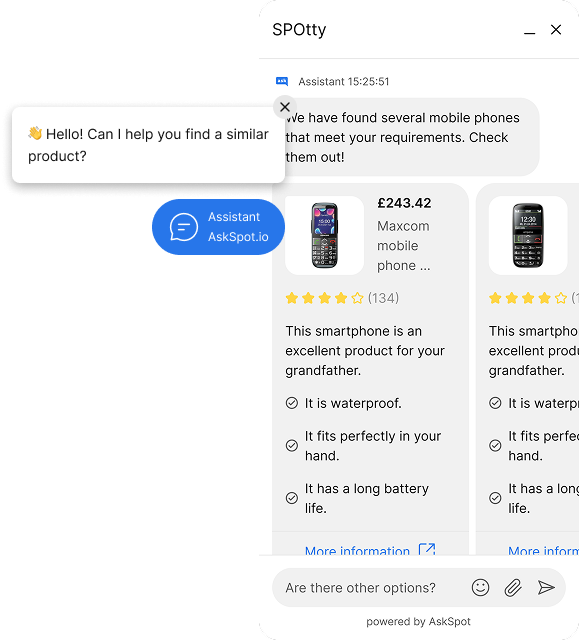Click the 'powered by AskSpot' footer text
Screen dimensions: 579x640
[x=418, y=621]
